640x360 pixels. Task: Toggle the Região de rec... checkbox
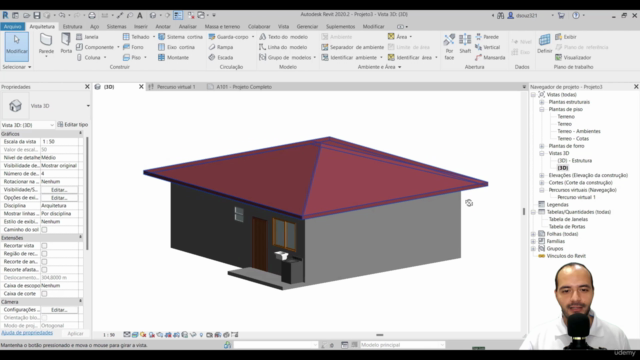pos(44,253)
